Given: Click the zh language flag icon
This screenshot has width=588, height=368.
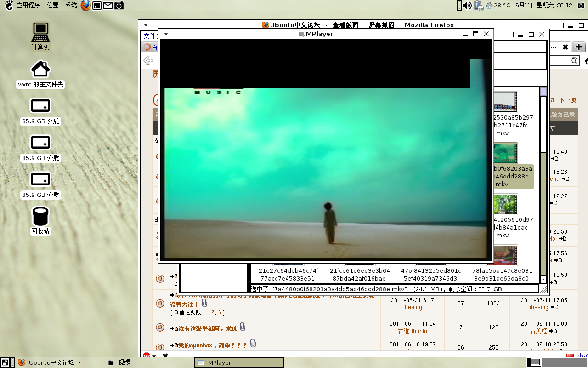Looking at the screenshot, I should 570,356.
